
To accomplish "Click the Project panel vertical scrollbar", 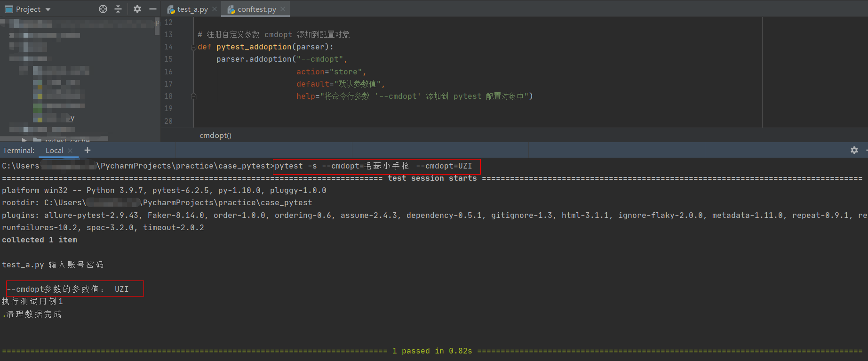I will click(x=157, y=26).
